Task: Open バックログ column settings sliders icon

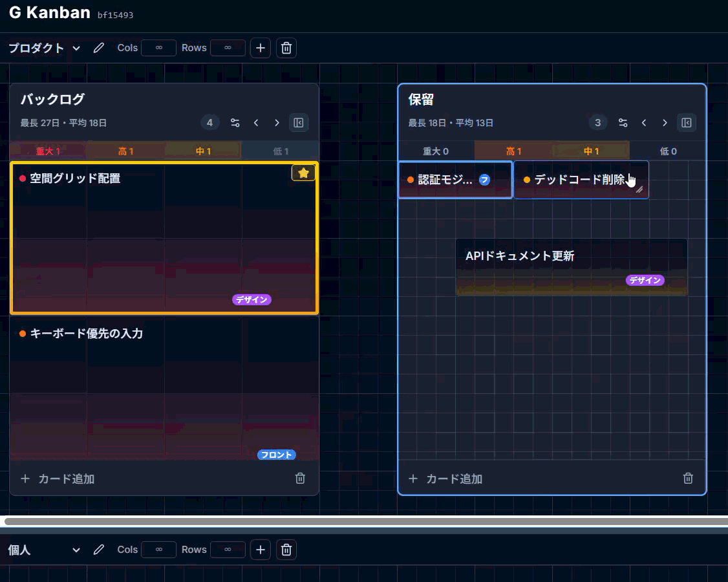Action: (x=235, y=123)
